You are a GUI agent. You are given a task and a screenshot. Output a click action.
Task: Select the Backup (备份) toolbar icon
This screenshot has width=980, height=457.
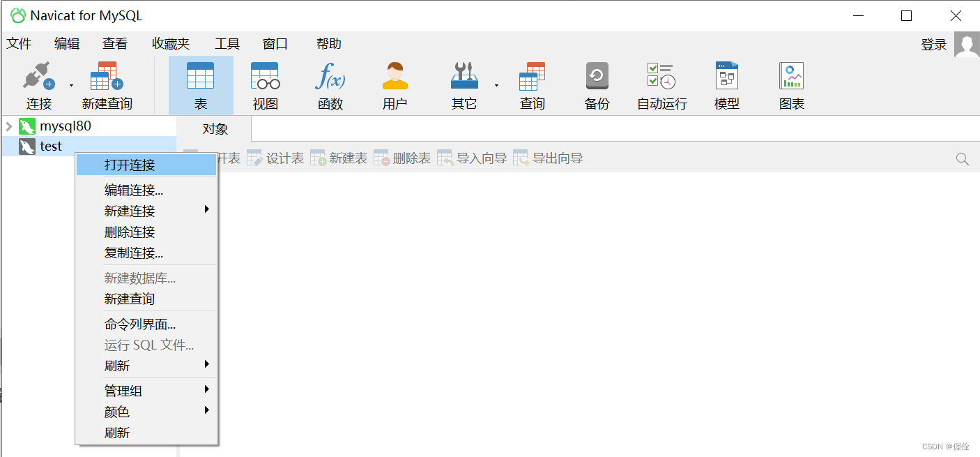coord(597,76)
